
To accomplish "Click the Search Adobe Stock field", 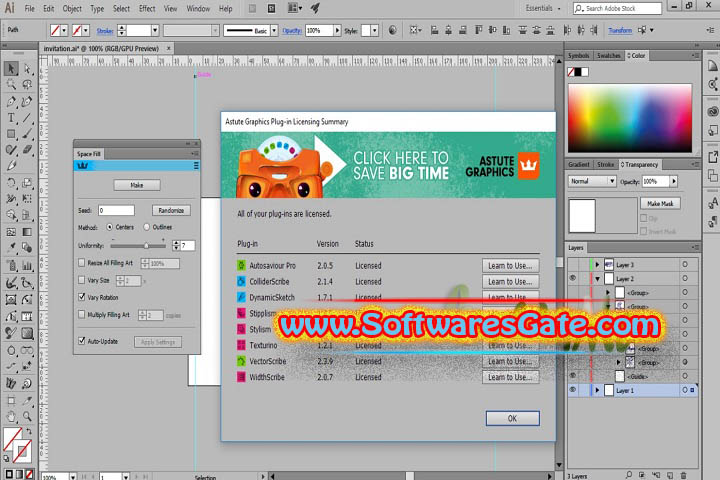I will (617, 8).
